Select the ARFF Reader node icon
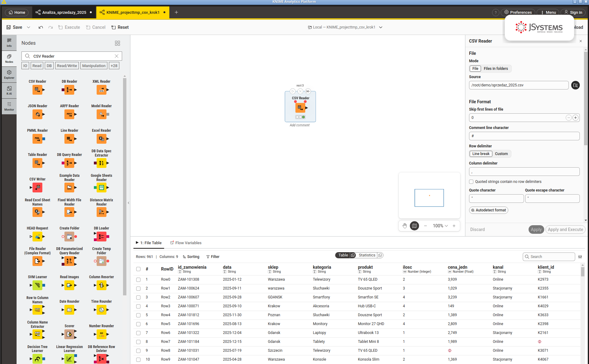This screenshot has height=364, width=589. click(69, 114)
